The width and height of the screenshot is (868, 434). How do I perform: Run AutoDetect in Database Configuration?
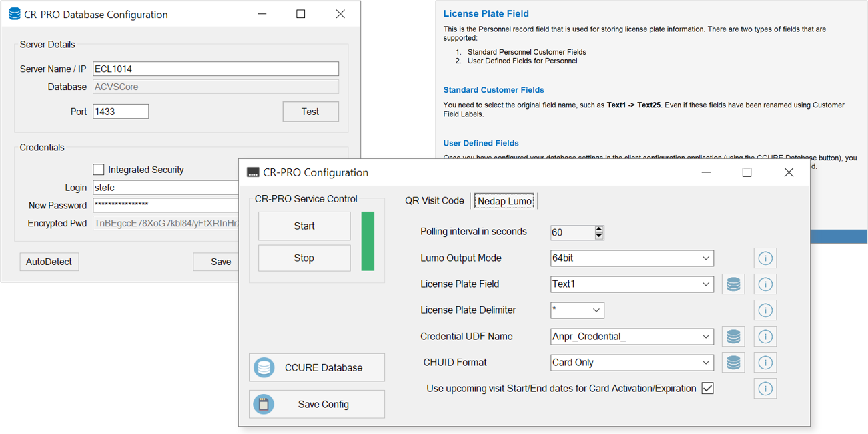[49, 262]
